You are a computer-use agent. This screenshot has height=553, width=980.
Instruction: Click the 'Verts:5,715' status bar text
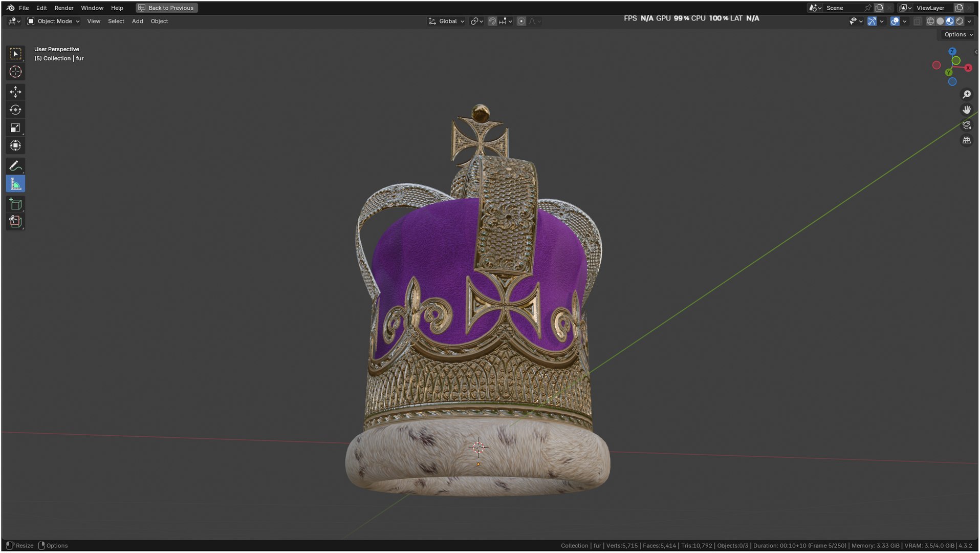[622, 546]
